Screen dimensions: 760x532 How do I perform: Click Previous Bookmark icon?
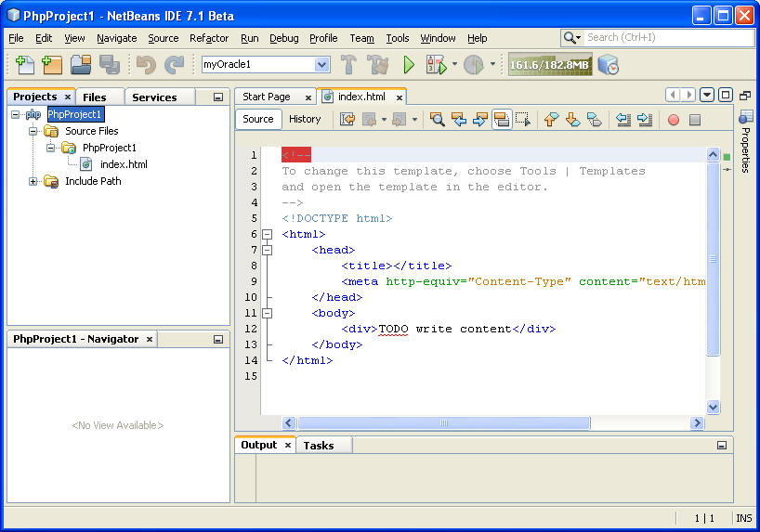[551, 119]
